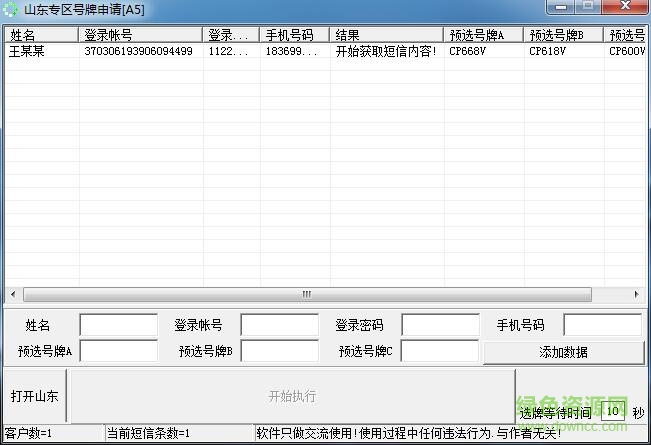This screenshot has height=445, width=651.
Task: Focus the 选牌等待时间 seconds field
Action: [613, 411]
